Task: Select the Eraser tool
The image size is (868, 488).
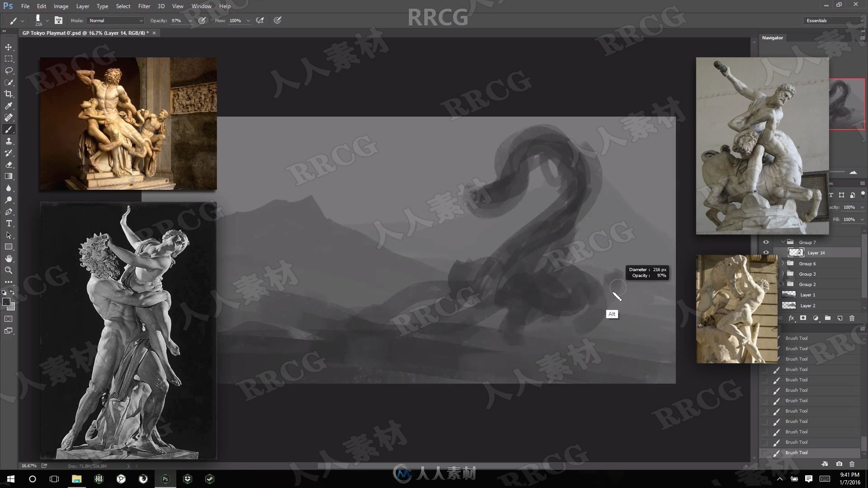Action: (x=8, y=165)
